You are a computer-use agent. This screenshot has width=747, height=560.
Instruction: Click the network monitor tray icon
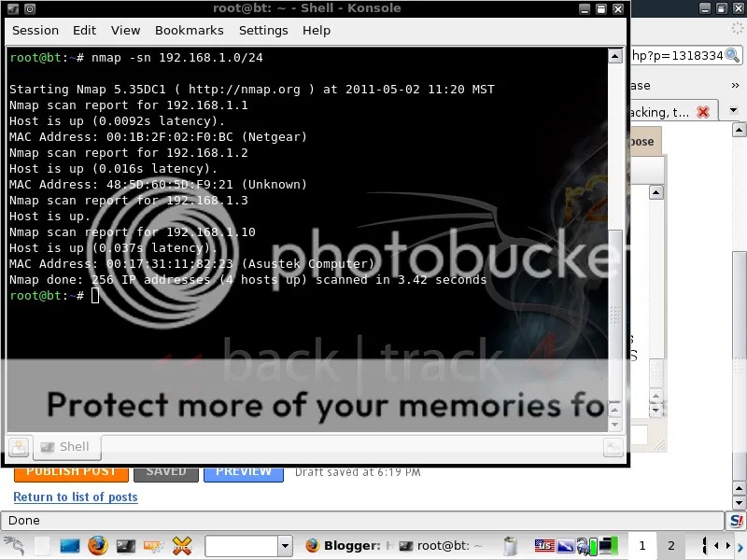(x=587, y=546)
